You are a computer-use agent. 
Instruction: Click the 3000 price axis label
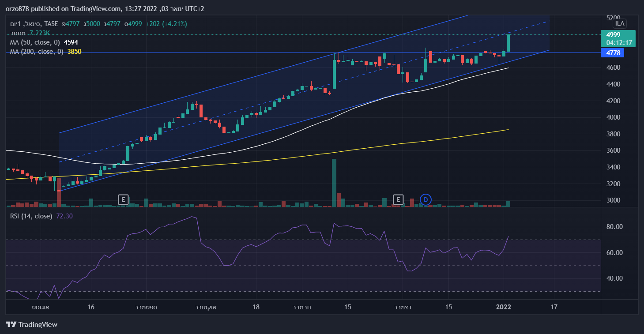613,200
